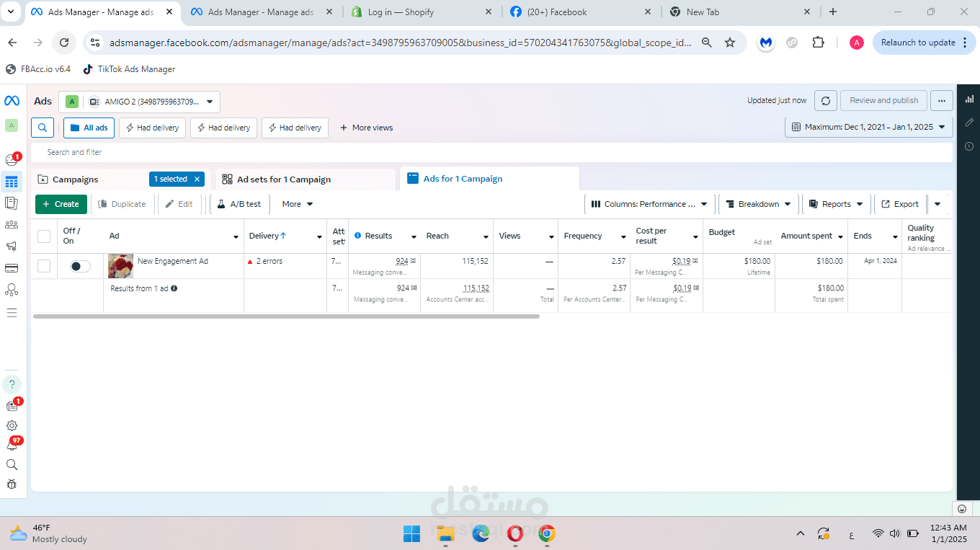Clear the 1 selected campaign filter

click(x=197, y=179)
